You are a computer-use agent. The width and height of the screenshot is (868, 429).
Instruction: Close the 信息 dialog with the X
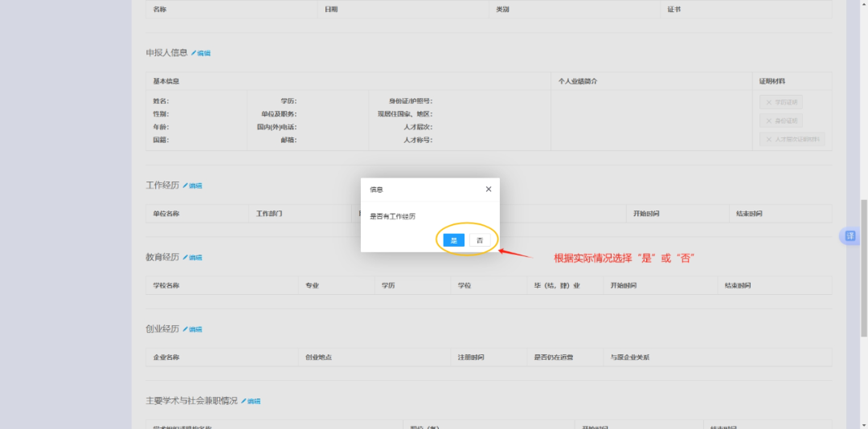(x=489, y=190)
